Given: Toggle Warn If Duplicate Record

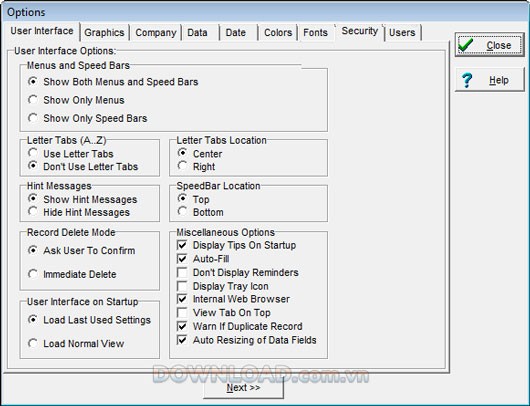Looking at the screenshot, I should 182,326.
